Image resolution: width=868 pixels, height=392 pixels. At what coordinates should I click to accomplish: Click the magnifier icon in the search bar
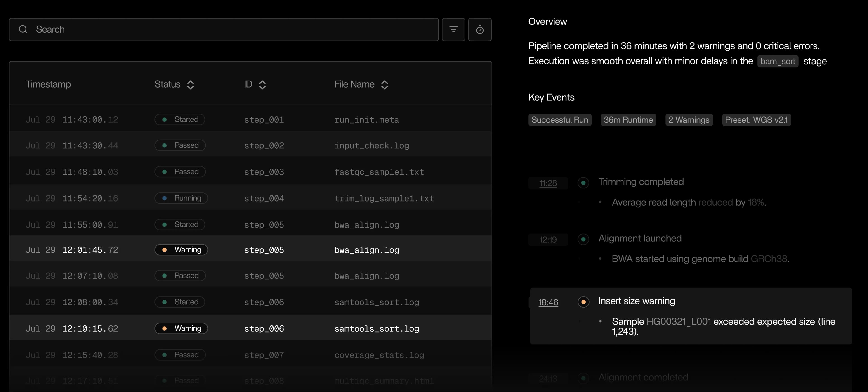23,30
